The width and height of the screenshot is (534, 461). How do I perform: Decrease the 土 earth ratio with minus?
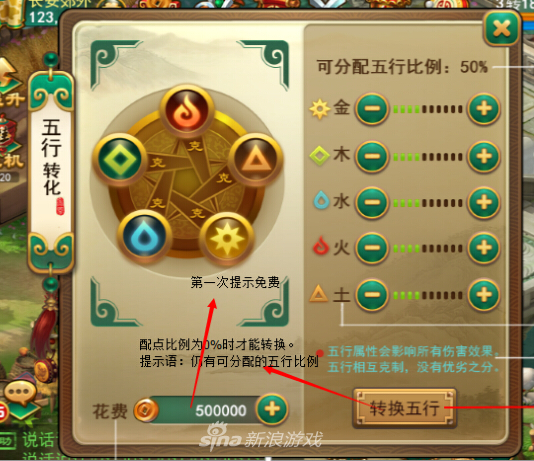372,295
